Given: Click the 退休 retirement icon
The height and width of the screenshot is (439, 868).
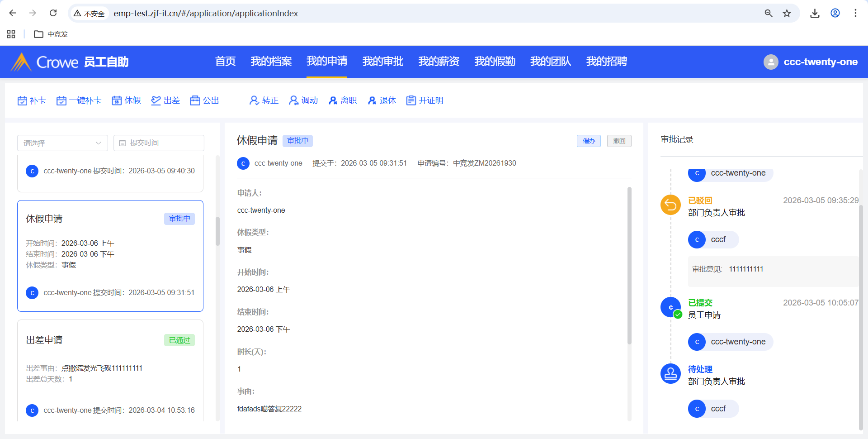Looking at the screenshot, I should coord(372,100).
